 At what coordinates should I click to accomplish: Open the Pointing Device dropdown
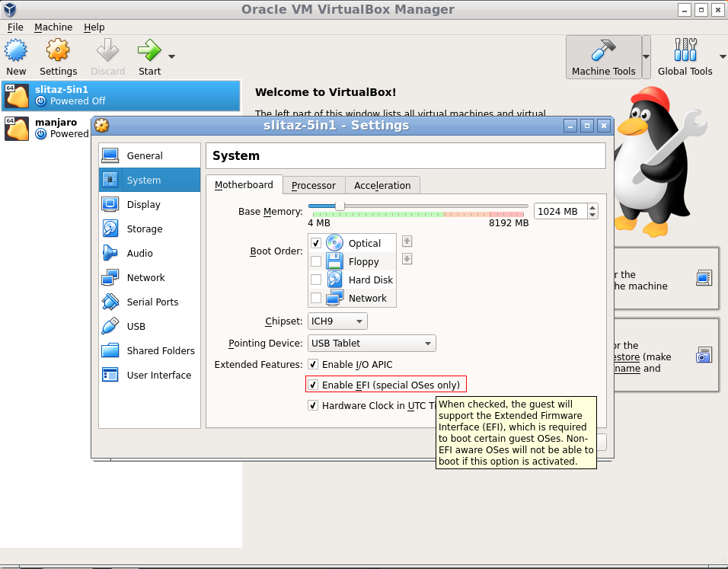click(x=372, y=343)
